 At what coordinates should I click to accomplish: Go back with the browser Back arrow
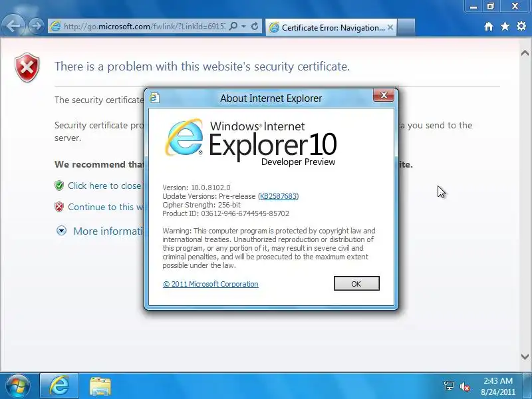13,26
